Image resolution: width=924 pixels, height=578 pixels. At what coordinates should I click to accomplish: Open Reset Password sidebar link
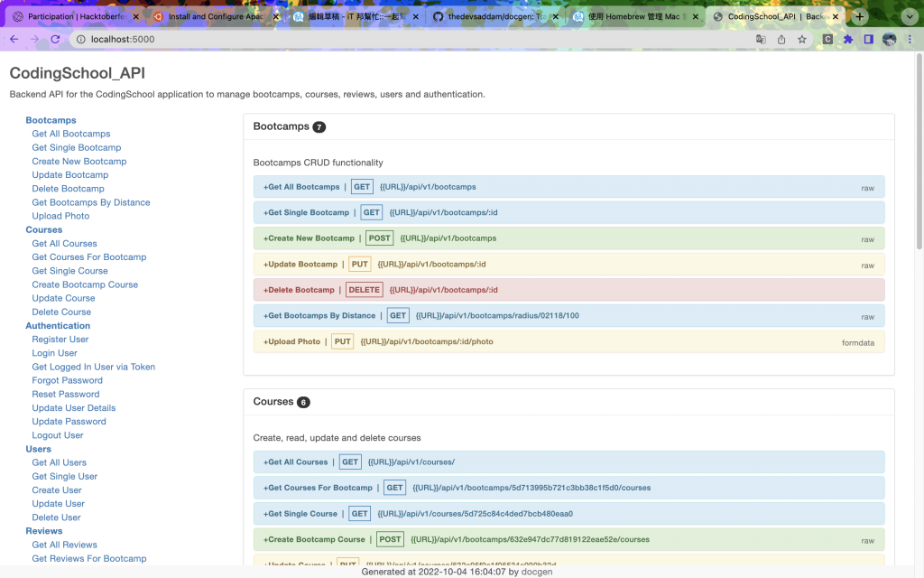click(65, 394)
